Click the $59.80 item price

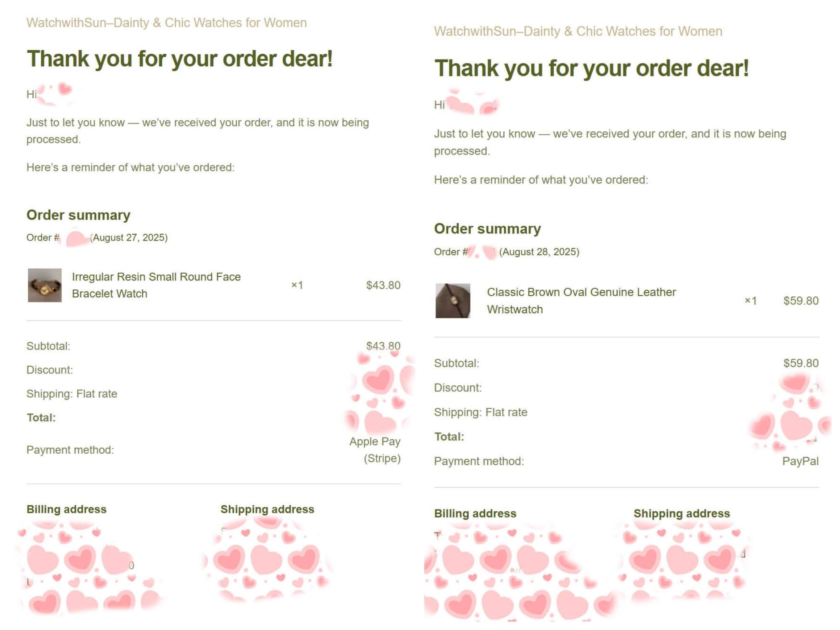(801, 301)
